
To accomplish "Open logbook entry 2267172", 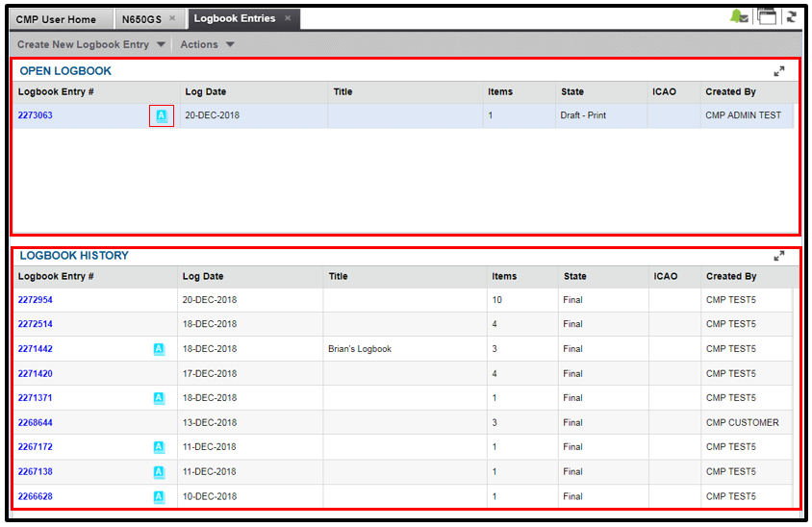I will [36, 447].
